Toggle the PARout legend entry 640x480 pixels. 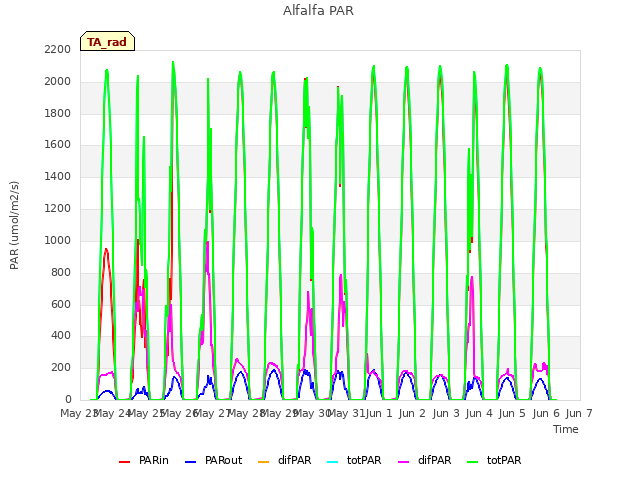pyautogui.click(x=213, y=460)
